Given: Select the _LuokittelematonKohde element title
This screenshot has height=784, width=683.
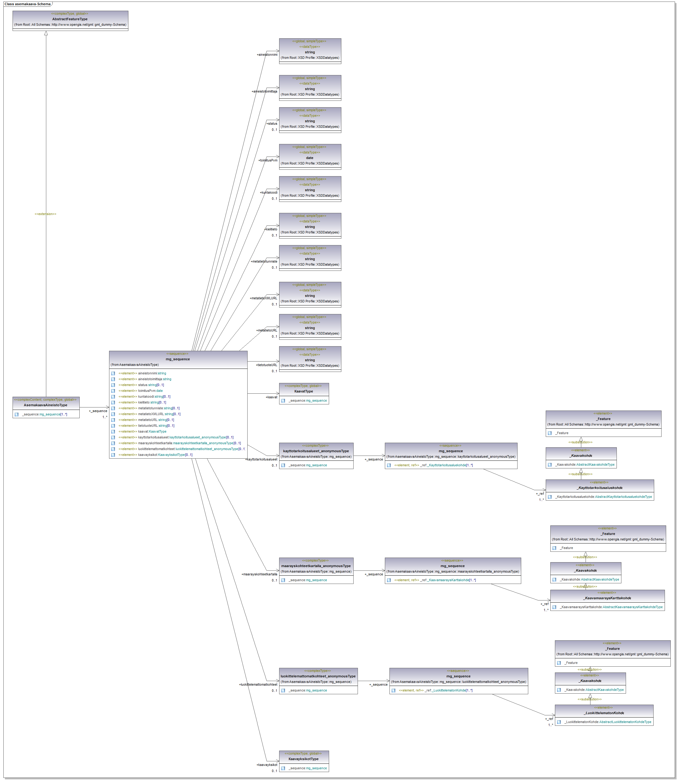Looking at the screenshot, I should (604, 714).
